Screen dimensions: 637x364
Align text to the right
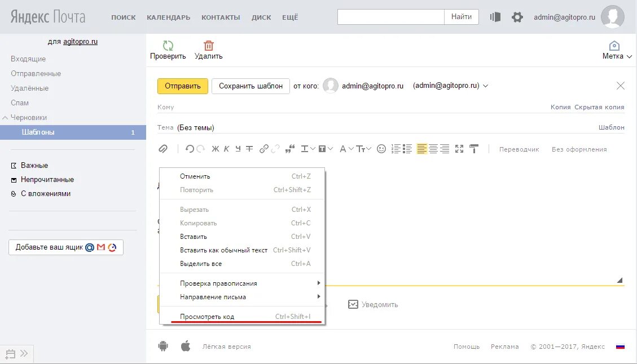coord(445,149)
